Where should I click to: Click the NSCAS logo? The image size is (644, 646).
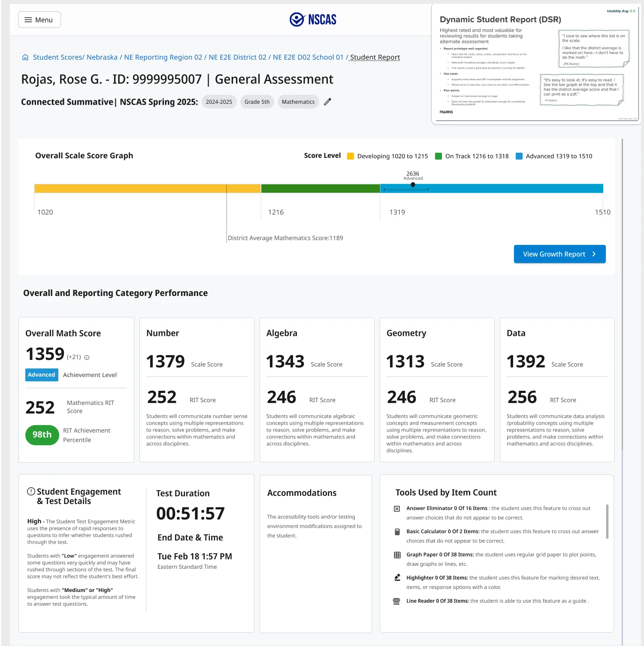313,20
